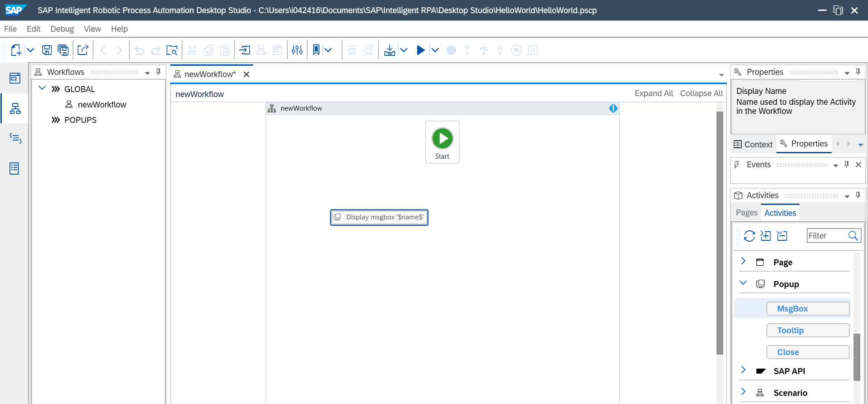Switch to the Context tab

coord(753,144)
